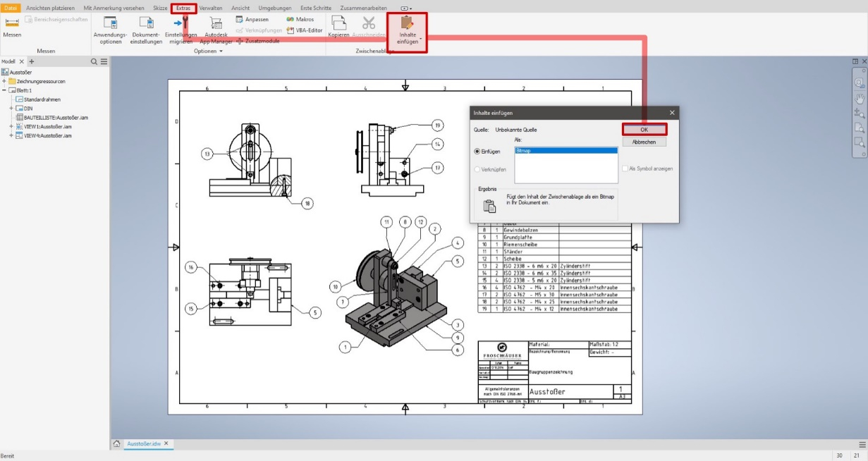Viewport: 868px width, 461px height.
Task: Select the Verknüpfen radio button
Action: [x=489, y=169]
